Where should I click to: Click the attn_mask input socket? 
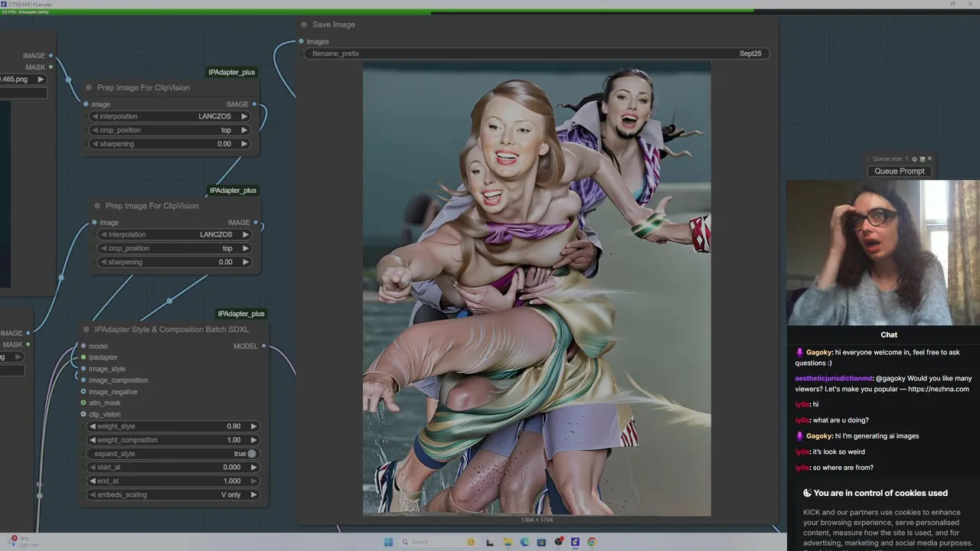point(83,403)
